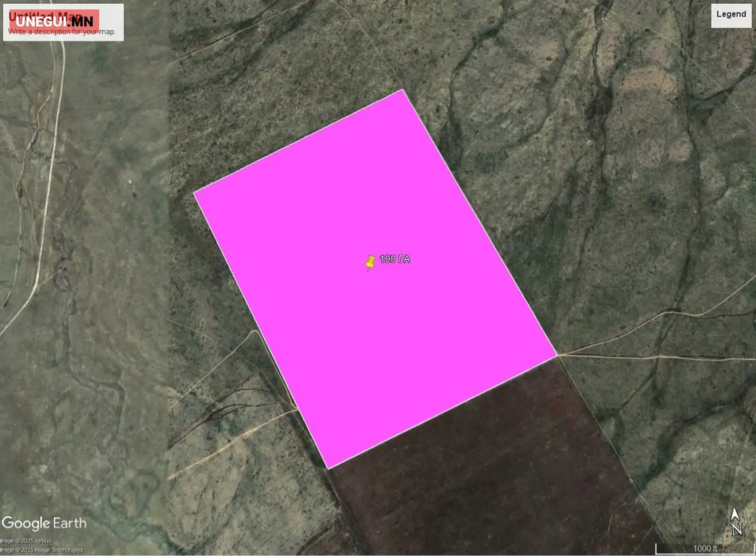The width and height of the screenshot is (756, 556).
Task: Click the "Image © 2025 Airbus" attribution
Action: click(26, 541)
